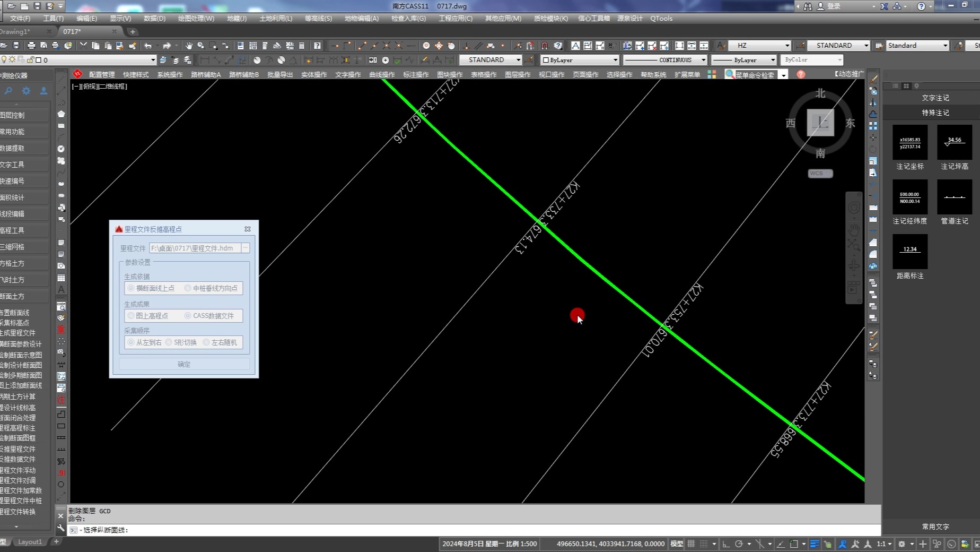
Task: Toggle the status bar grid display icon
Action: 691,544
